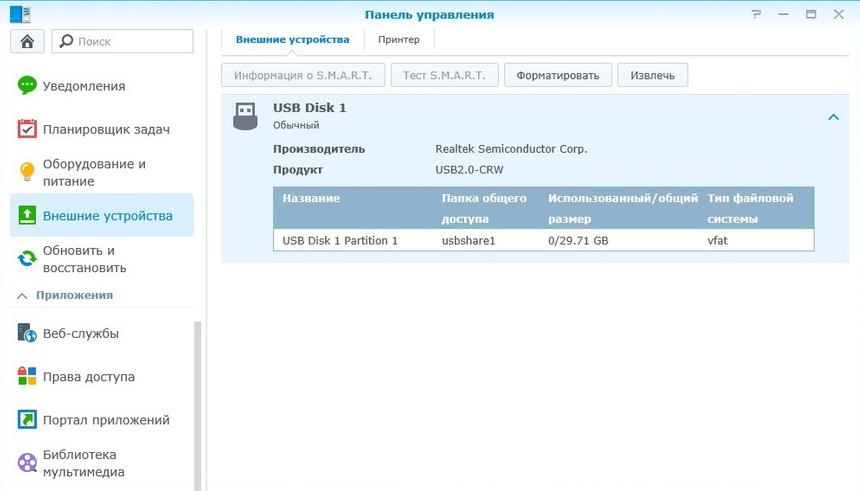Click the Веб-службы globe icon
860x491 pixels.
[27, 333]
